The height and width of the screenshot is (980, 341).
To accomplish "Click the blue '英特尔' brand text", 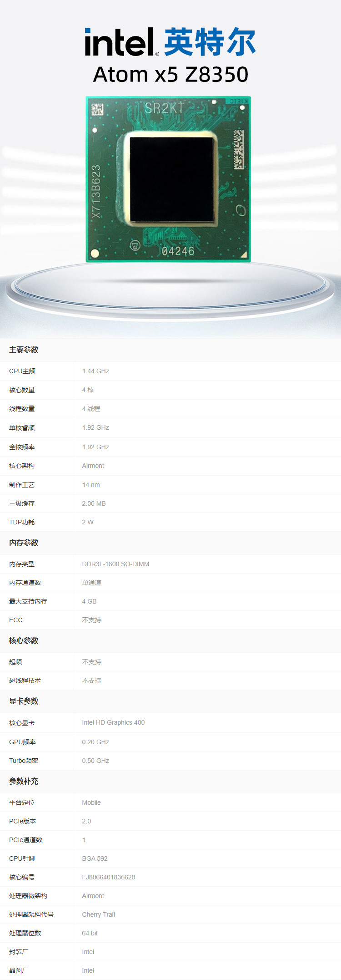I will click(210, 42).
